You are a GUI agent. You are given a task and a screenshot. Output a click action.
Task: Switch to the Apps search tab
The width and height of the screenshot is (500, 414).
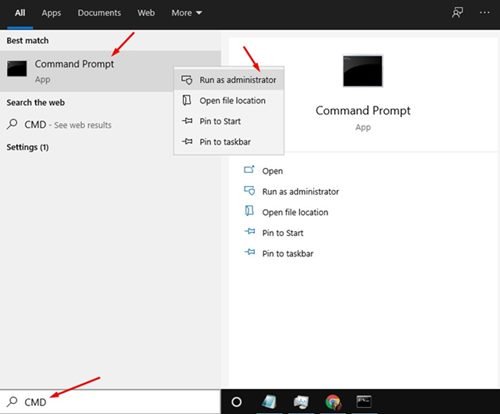[x=51, y=13]
